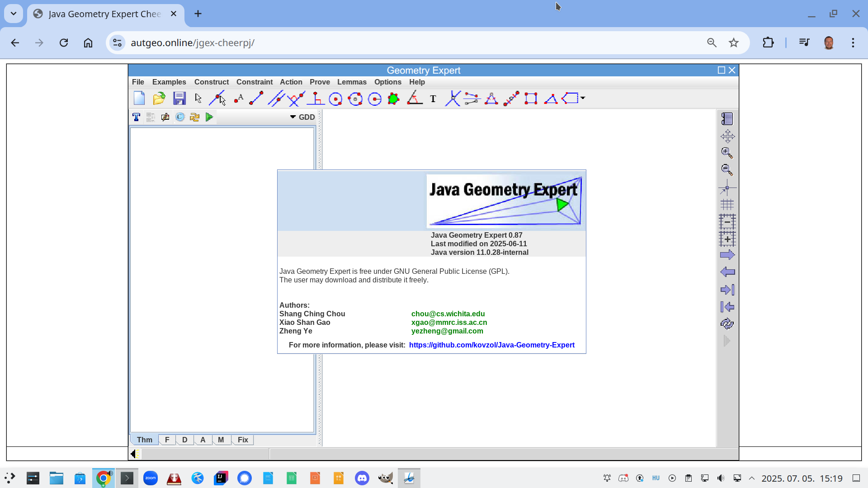Image resolution: width=868 pixels, height=488 pixels.
Task: Click the blue C circle icon
Action: [x=180, y=117]
